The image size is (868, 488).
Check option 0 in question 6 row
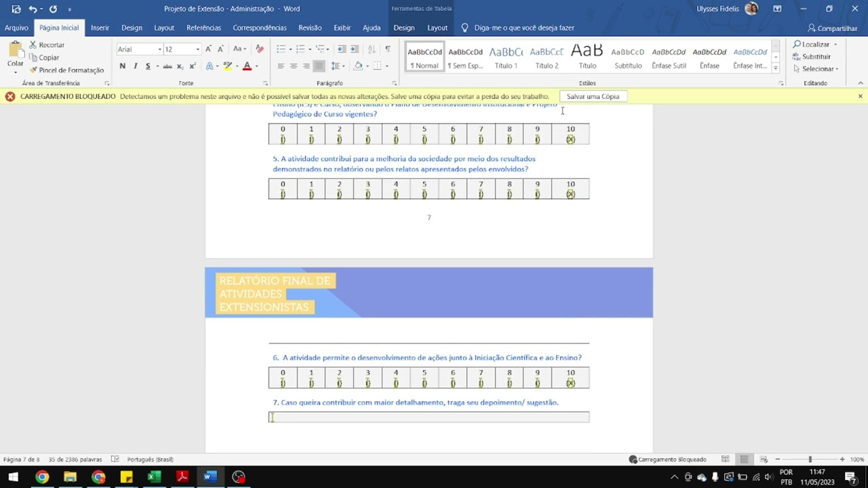coord(283,383)
